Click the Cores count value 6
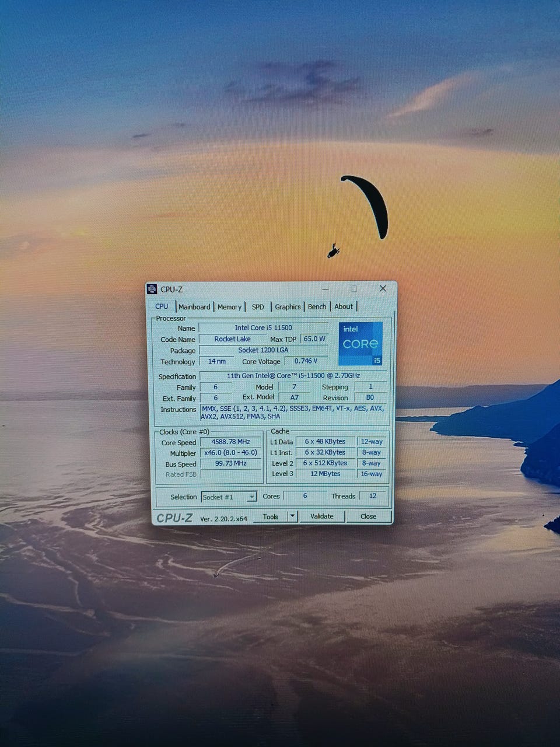The width and height of the screenshot is (560, 747). tap(304, 496)
